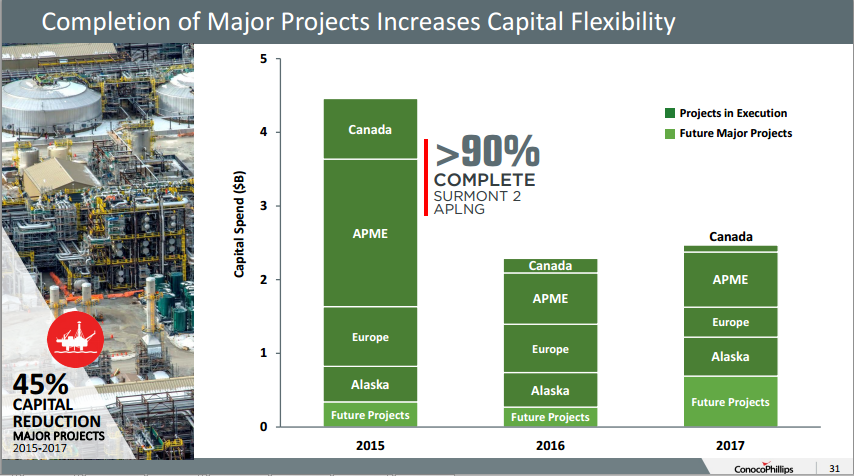Click the ConocoPhillips logo in footer
This screenshot has height=476, width=854.
764,468
